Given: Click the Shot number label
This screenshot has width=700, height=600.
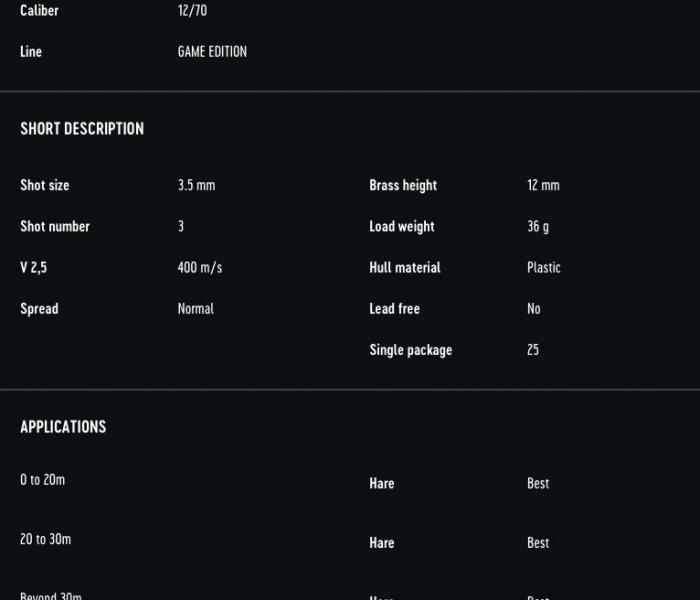Looking at the screenshot, I should point(55,226).
